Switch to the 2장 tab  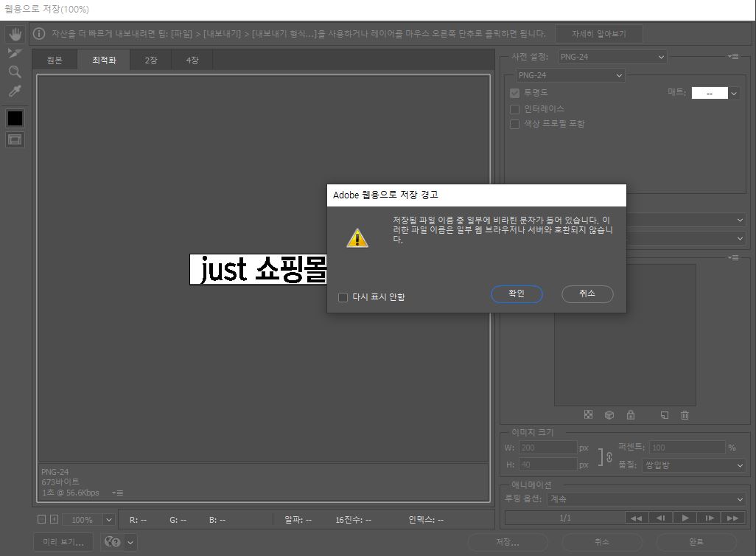151,60
